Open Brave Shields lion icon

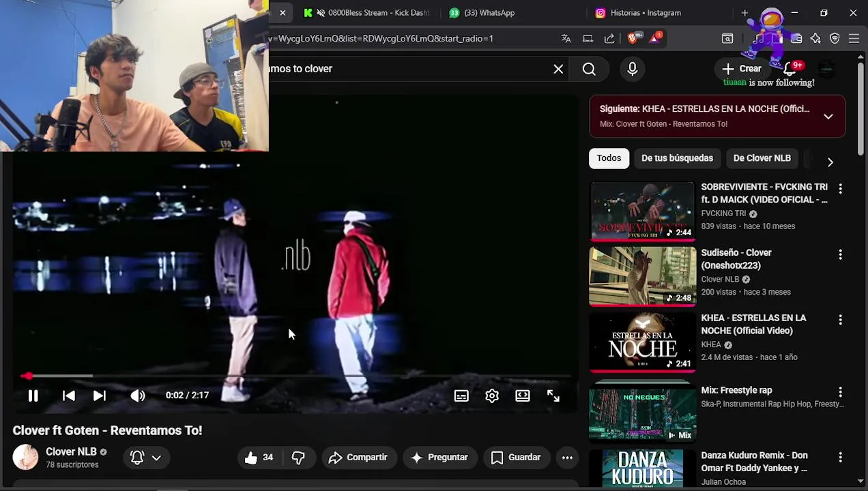[x=633, y=39]
